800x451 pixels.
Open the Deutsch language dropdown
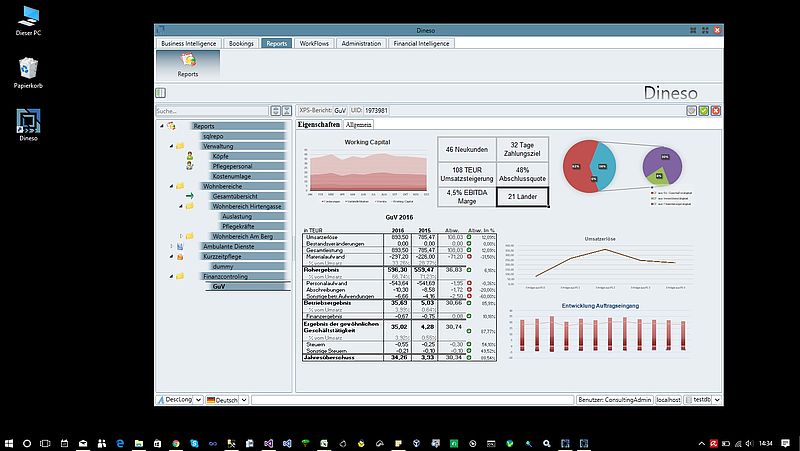point(244,400)
